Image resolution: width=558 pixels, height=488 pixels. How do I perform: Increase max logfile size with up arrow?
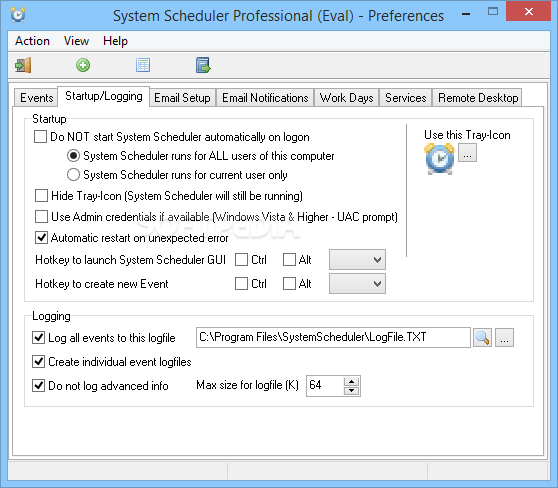[x=352, y=381]
